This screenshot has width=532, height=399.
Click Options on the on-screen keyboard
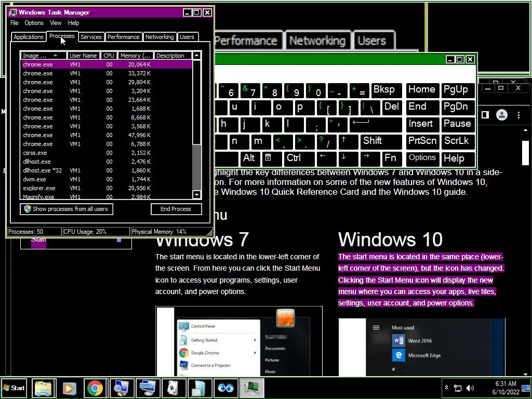click(422, 158)
